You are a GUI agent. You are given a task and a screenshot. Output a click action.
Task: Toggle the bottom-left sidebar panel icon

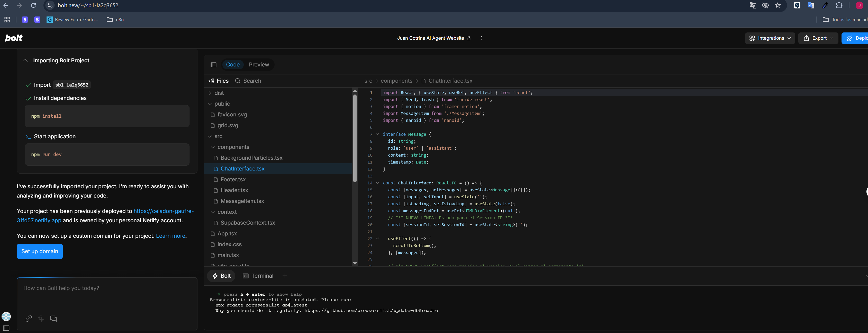pos(6,328)
